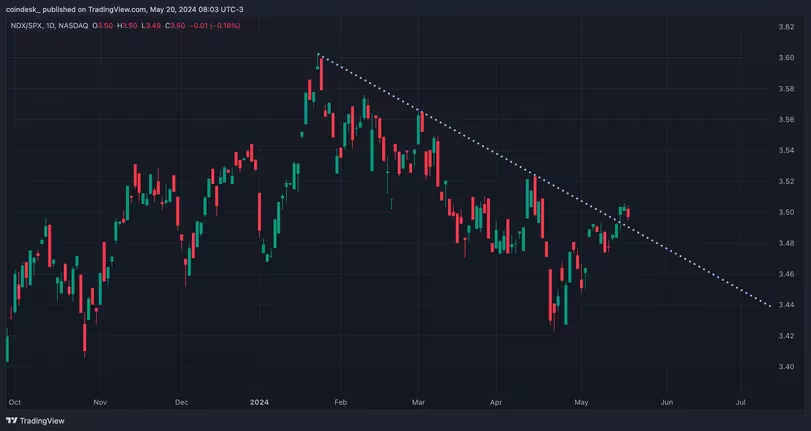This screenshot has height=431, width=811.
Task: Click the low value L3.49
Action: coord(151,26)
